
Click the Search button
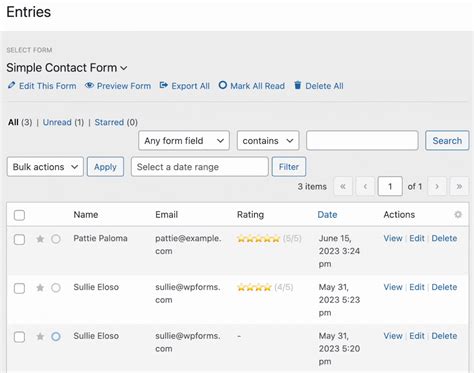(x=447, y=141)
